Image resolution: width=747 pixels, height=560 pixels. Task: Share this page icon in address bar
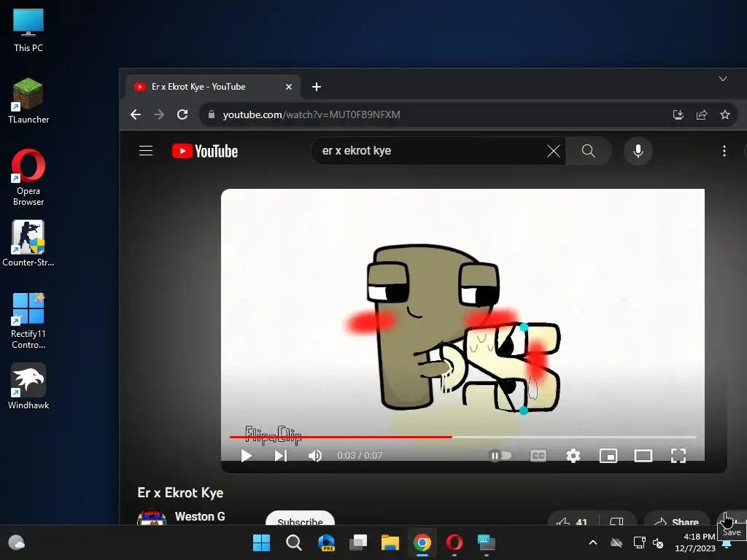click(x=701, y=114)
